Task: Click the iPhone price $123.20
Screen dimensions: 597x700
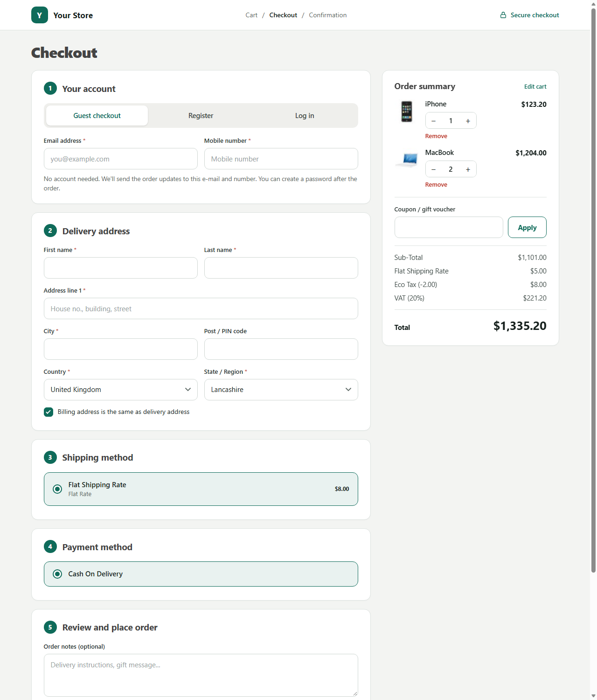Action: tap(534, 105)
